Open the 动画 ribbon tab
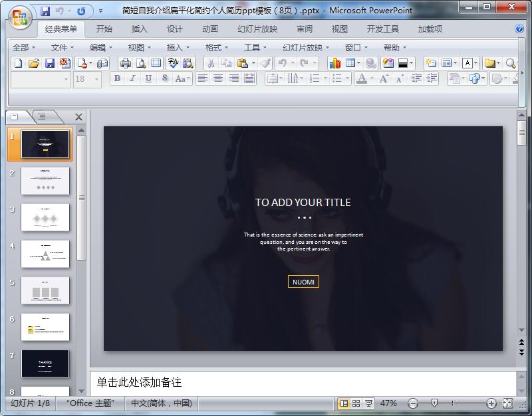This screenshot has height=416, width=532. pos(209,29)
